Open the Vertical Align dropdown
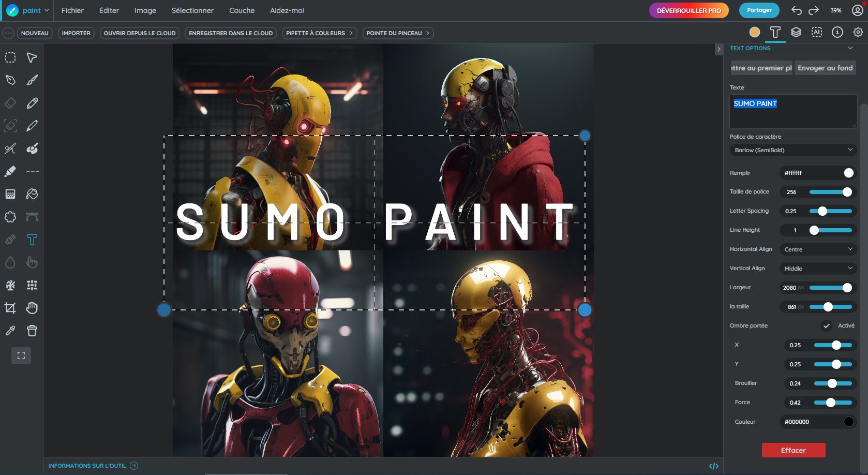The image size is (868, 475). [818, 269]
